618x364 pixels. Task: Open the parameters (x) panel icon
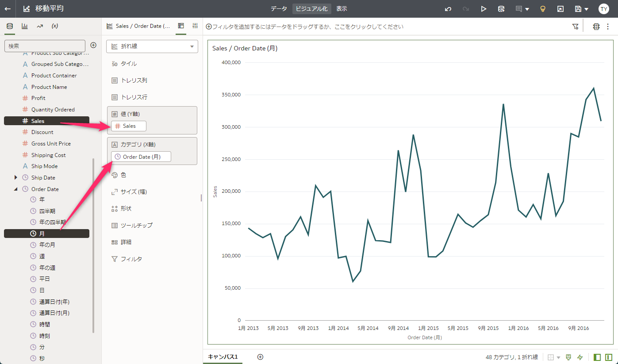55,26
